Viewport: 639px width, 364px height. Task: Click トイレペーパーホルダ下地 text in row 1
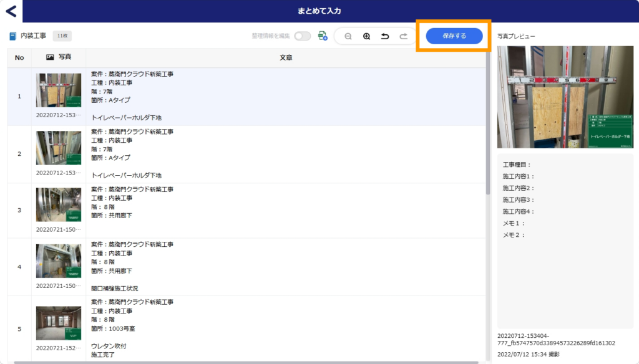pyautogui.click(x=126, y=118)
